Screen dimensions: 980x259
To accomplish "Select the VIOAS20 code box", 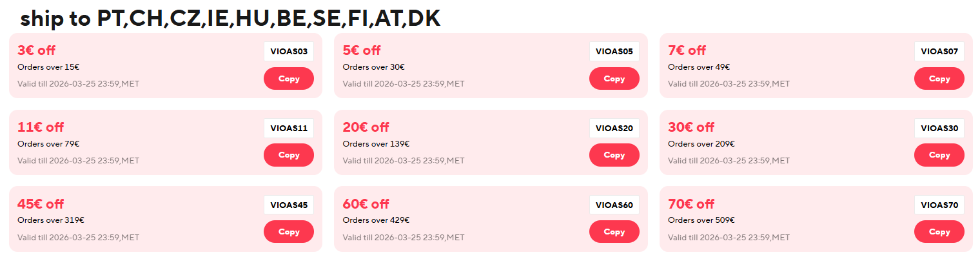I will coord(614,128).
